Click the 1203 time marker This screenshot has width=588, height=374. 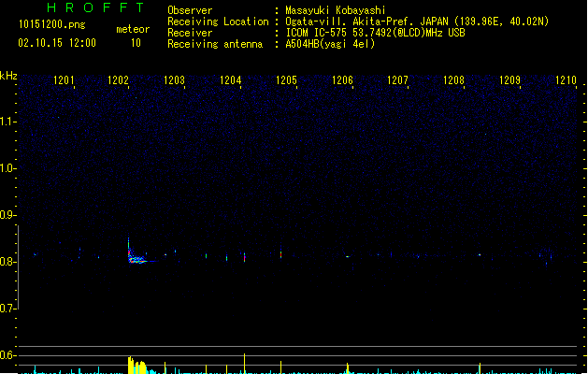point(175,80)
